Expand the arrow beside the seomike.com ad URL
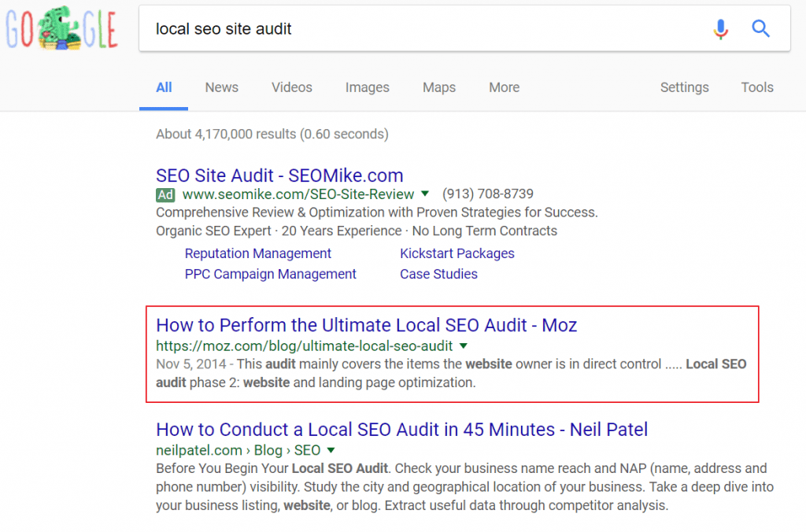 pyautogui.click(x=424, y=194)
